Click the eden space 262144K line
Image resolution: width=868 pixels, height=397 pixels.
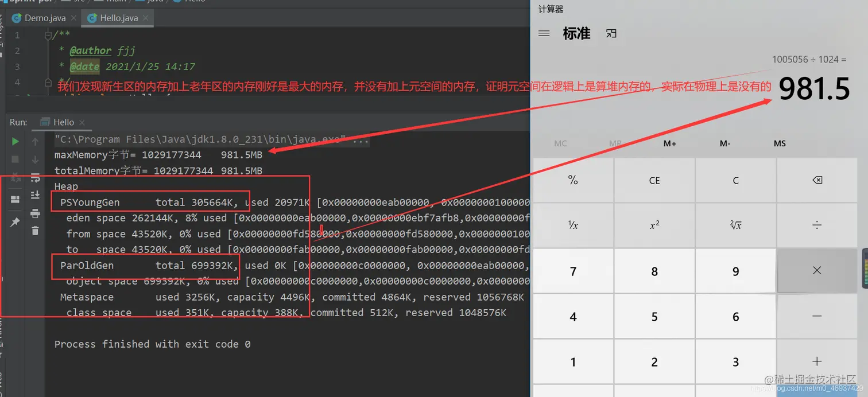coord(298,218)
